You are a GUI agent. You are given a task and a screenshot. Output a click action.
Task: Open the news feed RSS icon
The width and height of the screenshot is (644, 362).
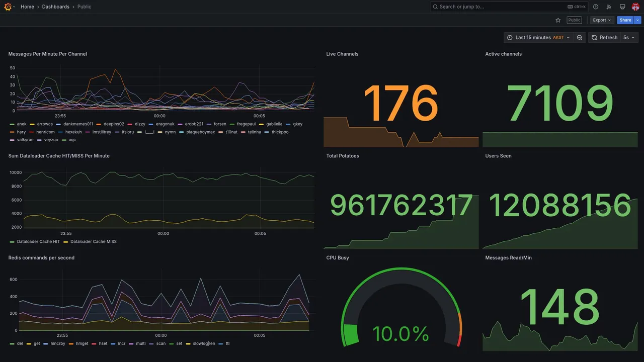[x=609, y=7]
